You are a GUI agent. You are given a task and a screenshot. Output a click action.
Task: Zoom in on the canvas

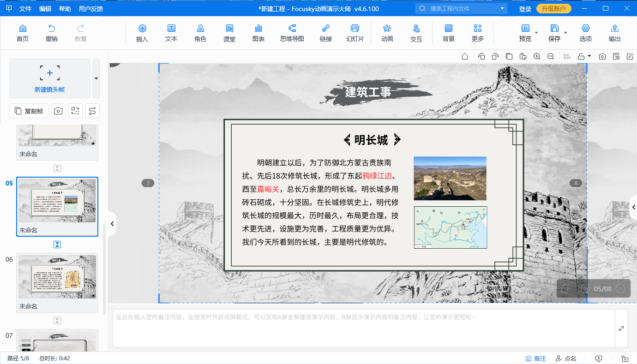(x=537, y=56)
